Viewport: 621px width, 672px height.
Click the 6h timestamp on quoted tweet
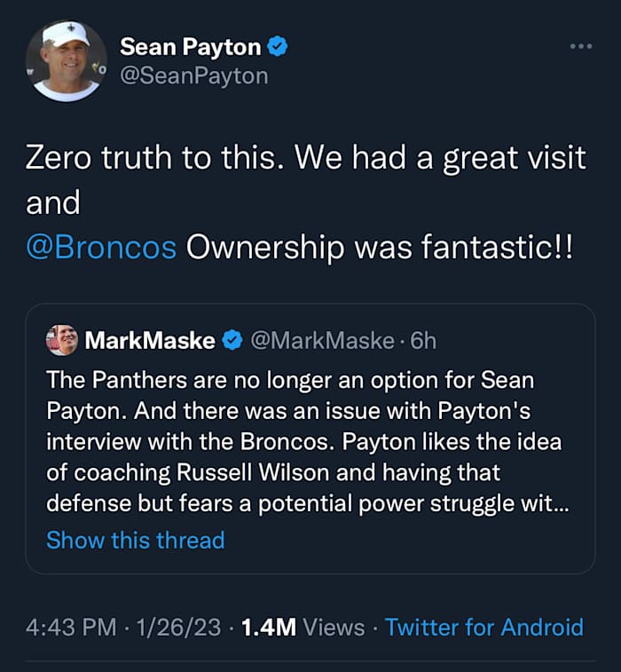point(424,340)
